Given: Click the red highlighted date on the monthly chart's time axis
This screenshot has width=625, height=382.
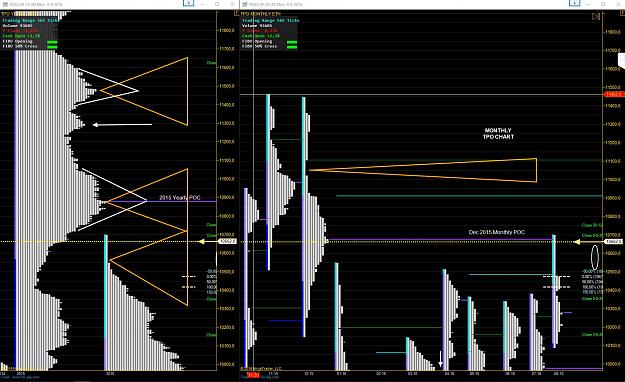Looking at the screenshot, I should point(253,375).
